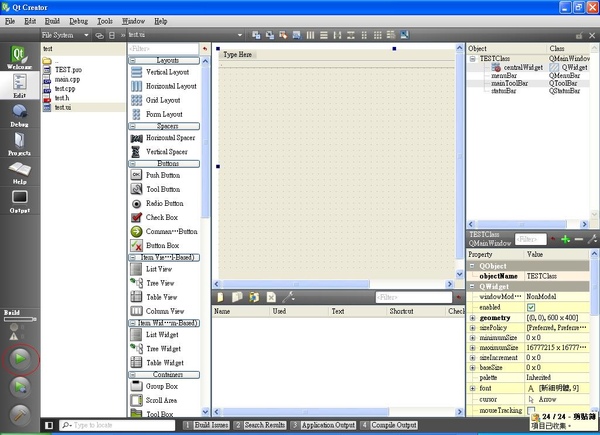Switch to Edit mode
This screenshot has height=435, width=600.
point(19,86)
